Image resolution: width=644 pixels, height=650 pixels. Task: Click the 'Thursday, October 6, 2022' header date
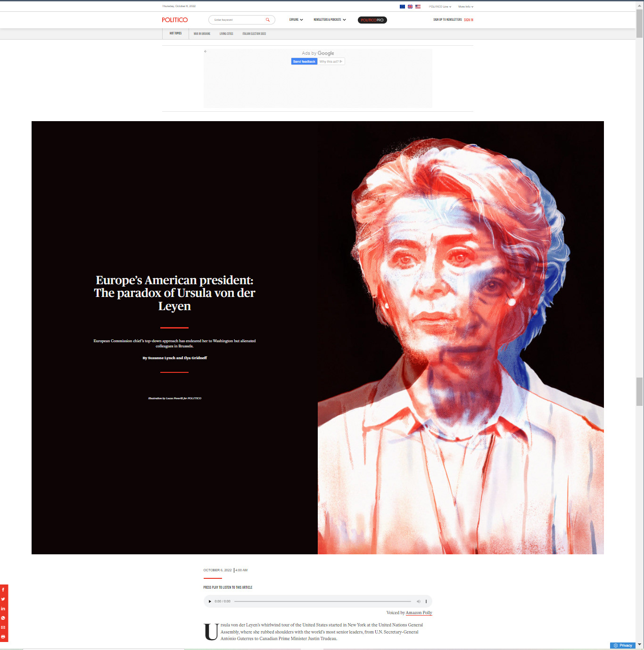pos(179,7)
